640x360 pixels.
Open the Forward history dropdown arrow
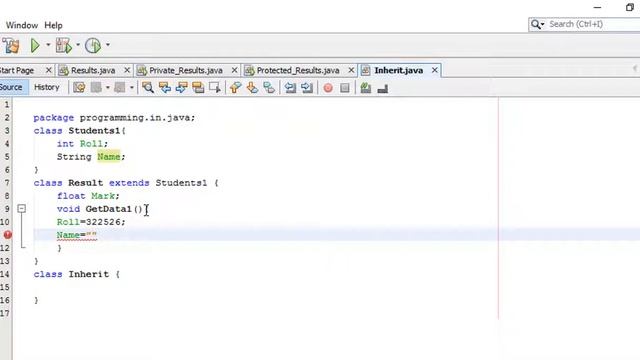(131, 88)
